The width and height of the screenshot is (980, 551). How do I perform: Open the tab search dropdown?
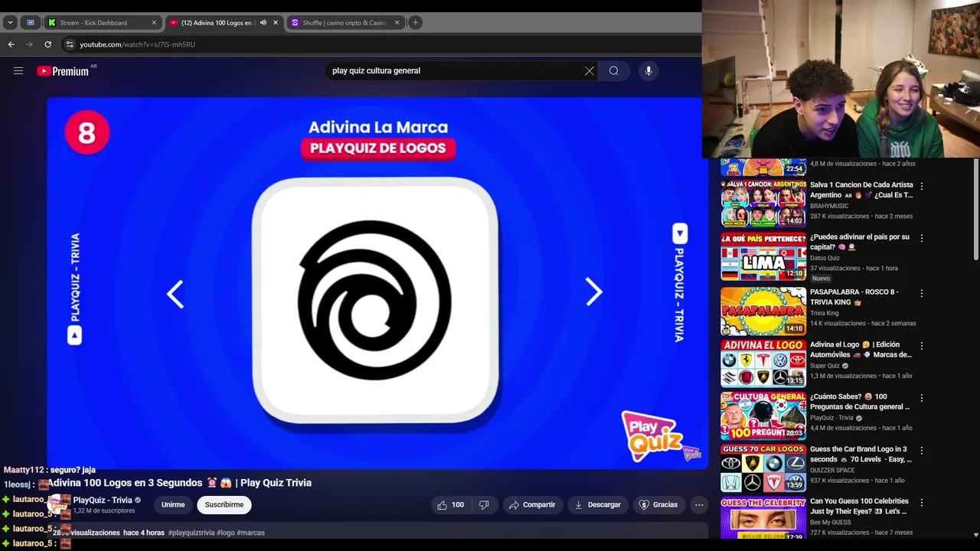click(10, 22)
